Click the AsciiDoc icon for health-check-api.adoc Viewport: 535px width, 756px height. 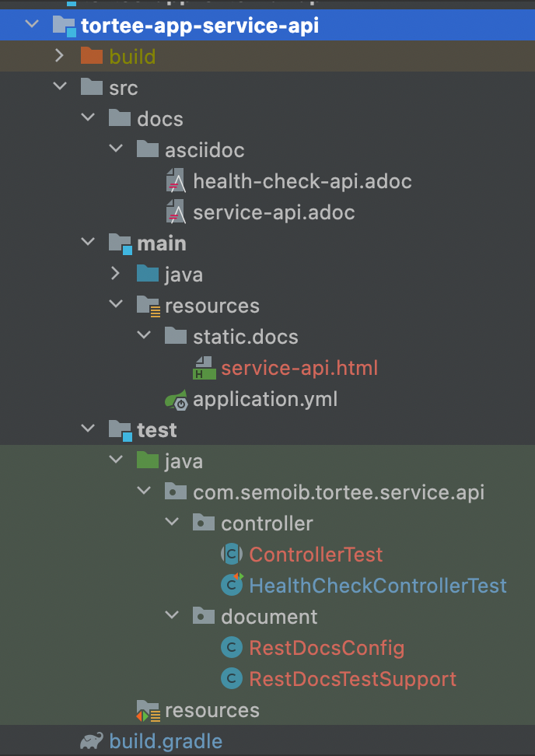click(x=176, y=182)
